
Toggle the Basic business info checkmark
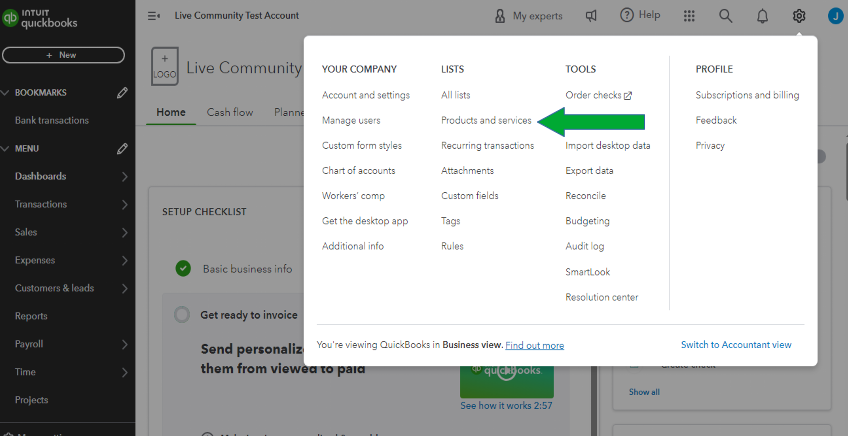[183, 268]
